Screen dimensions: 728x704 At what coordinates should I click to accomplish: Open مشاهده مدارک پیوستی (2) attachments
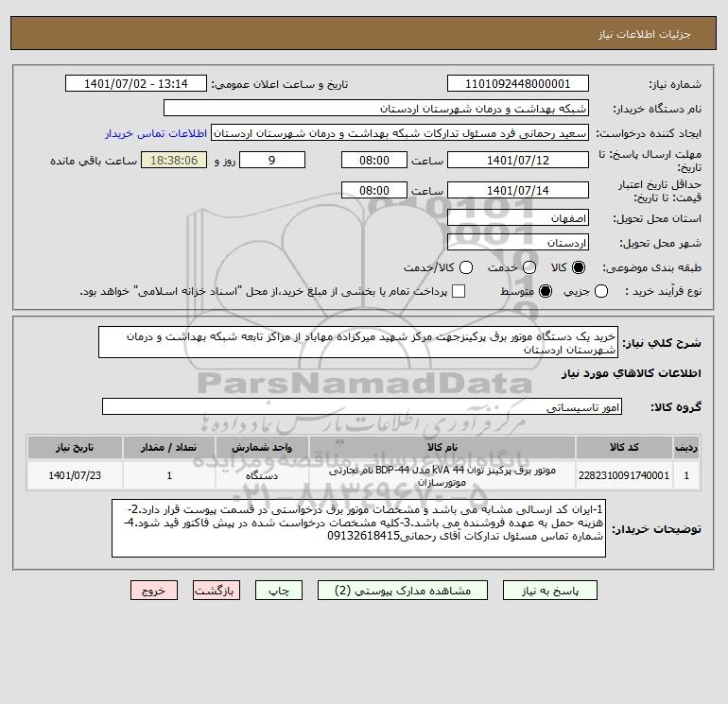click(x=403, y=591)
